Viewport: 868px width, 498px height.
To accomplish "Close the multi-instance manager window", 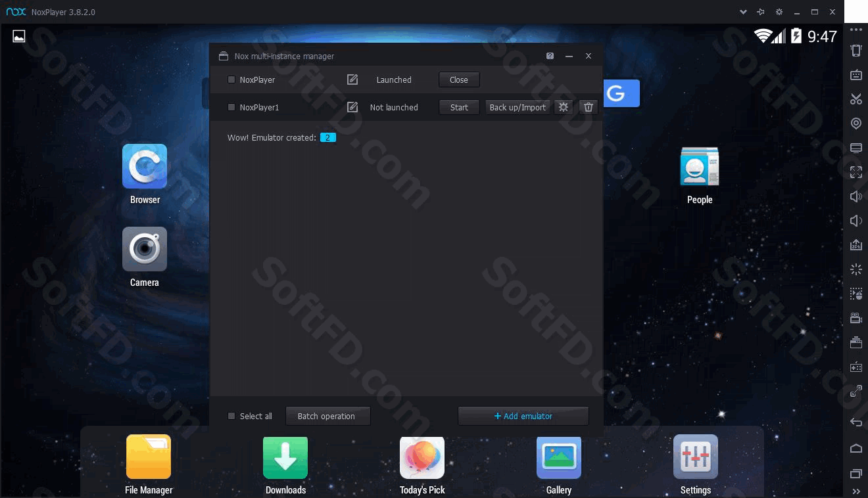I will (589, 56).
